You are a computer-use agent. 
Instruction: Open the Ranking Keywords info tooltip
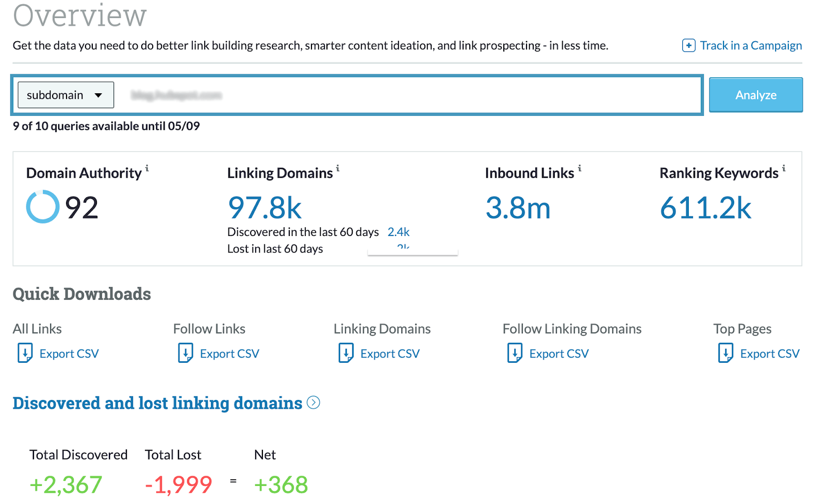(x=784, y=169)
